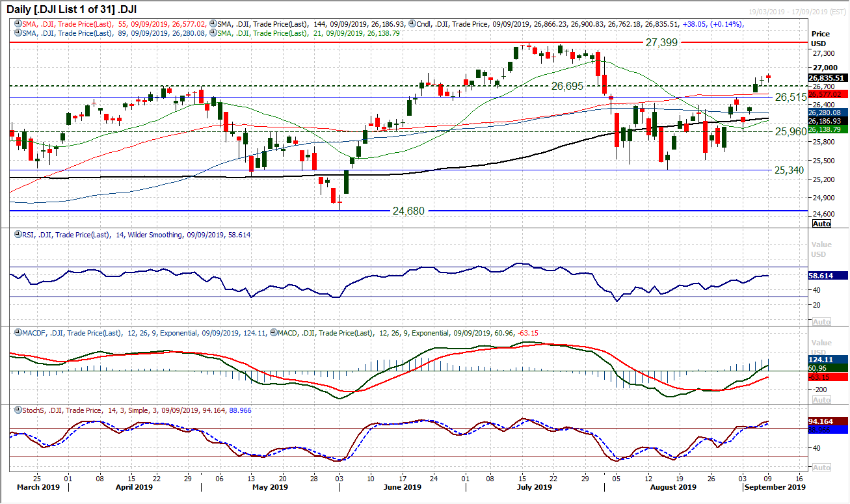Click the 94.164 stochastic value tag

(827, 421)
